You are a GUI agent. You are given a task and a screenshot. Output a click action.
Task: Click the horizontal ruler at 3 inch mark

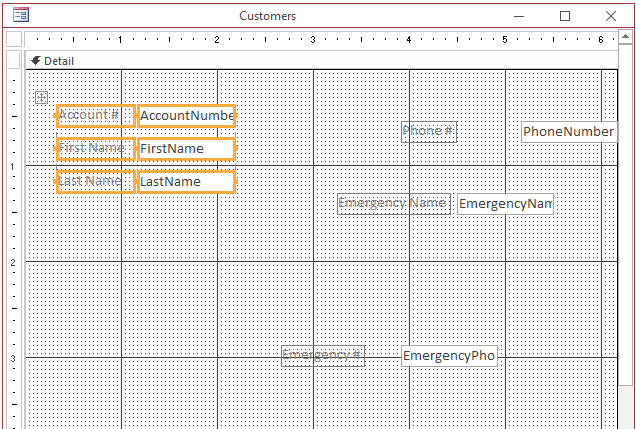313,40
